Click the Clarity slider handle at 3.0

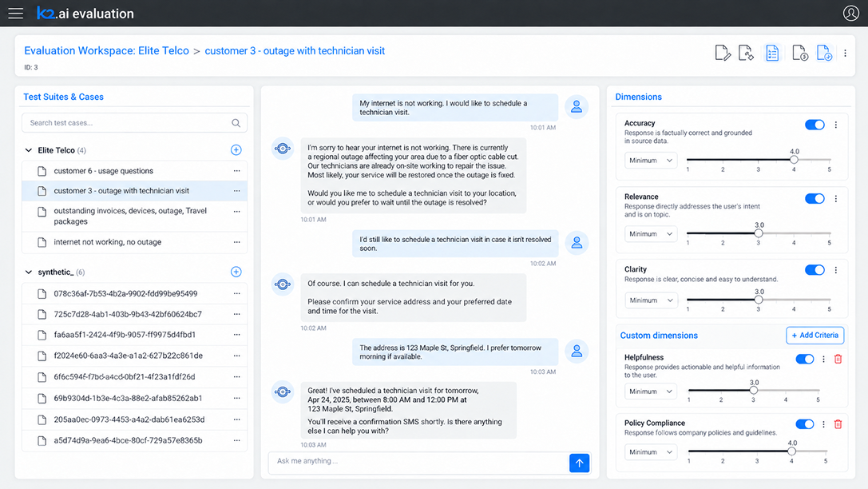coord(759,300)
